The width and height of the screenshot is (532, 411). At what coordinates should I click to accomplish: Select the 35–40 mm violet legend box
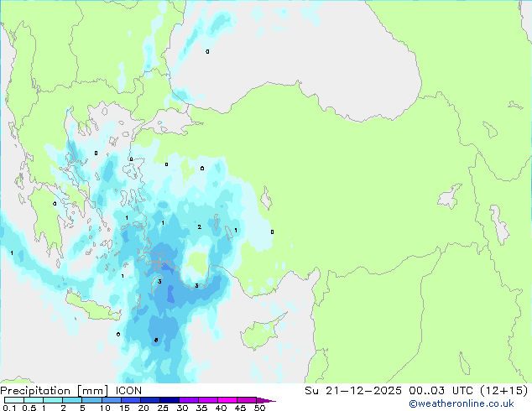[x=208, y=400]
